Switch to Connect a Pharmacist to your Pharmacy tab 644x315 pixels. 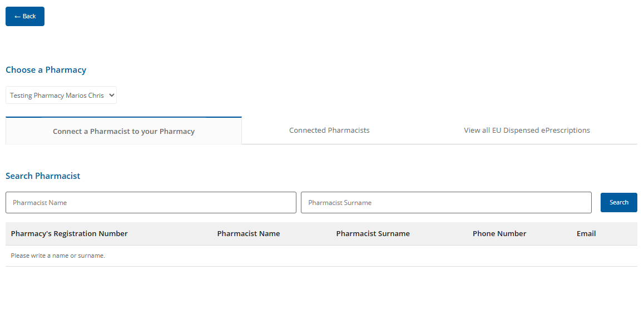123,131
